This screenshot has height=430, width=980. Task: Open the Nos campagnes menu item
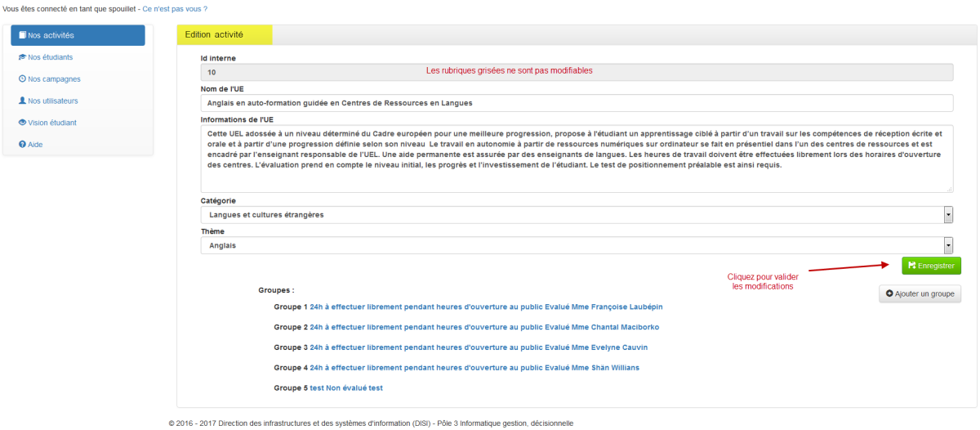54,79
